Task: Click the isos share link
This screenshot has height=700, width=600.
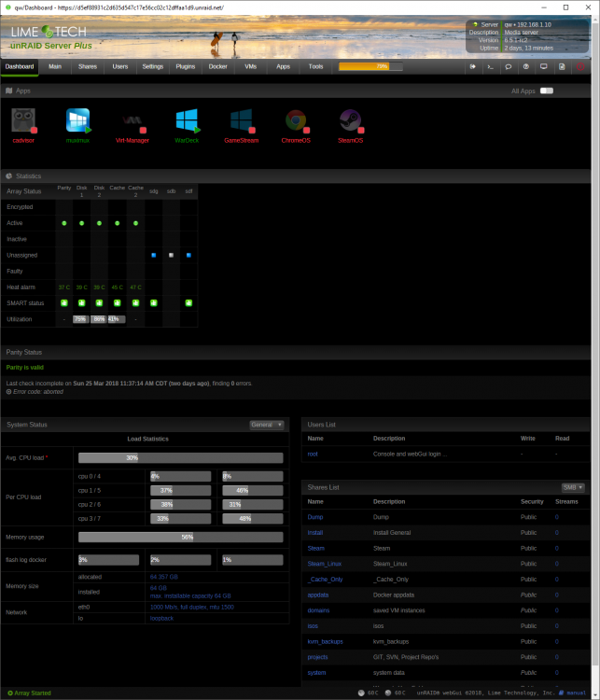Action: point(313,626)
